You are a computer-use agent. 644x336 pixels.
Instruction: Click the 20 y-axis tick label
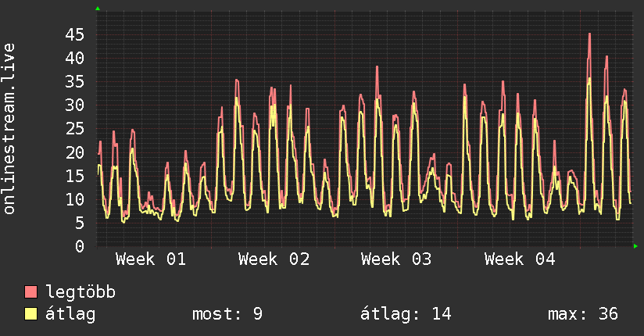[75, 152]
